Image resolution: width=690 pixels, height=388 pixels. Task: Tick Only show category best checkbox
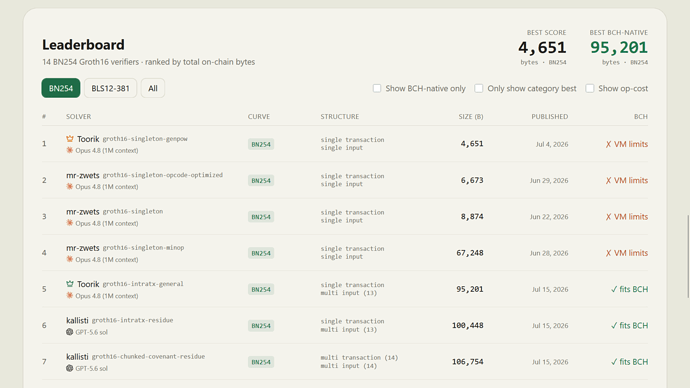point(479,88)
